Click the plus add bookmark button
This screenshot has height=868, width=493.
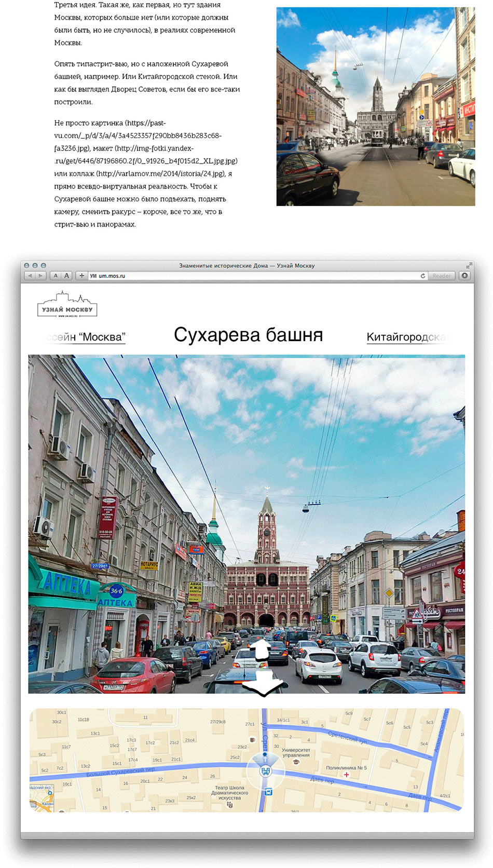tap(81, 276)
